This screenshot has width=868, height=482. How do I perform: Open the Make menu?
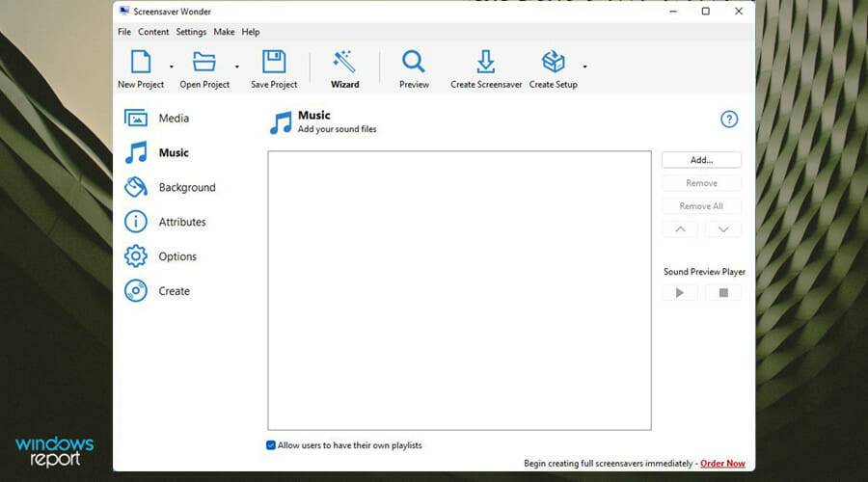click(x=224, y=32)
